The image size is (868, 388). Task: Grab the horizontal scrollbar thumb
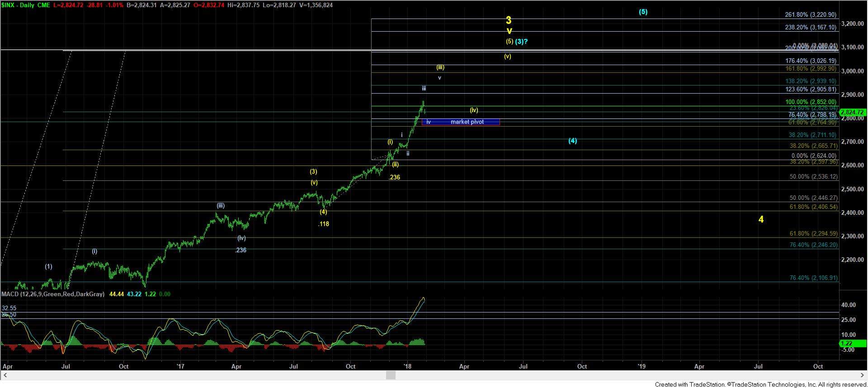[391, 375]
